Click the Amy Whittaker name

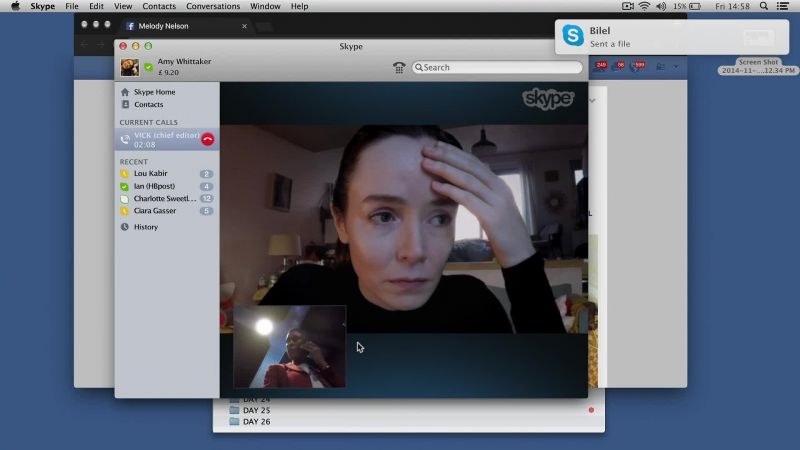pos(184,62)
